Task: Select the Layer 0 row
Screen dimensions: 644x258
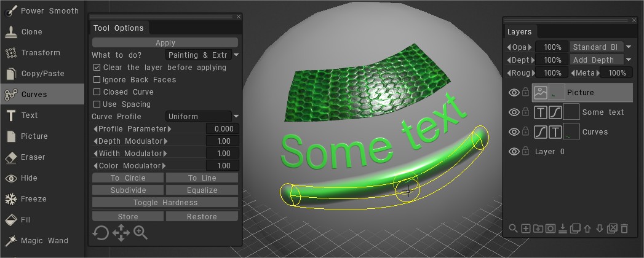Action: click(x=582, y=152)
